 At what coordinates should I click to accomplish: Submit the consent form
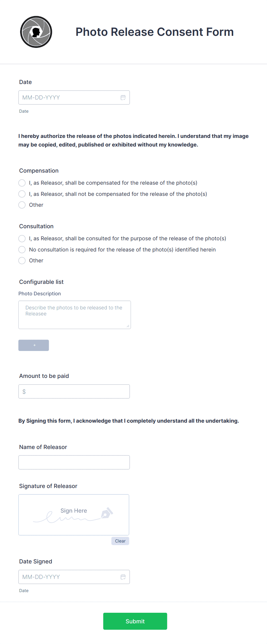[135, 621]
